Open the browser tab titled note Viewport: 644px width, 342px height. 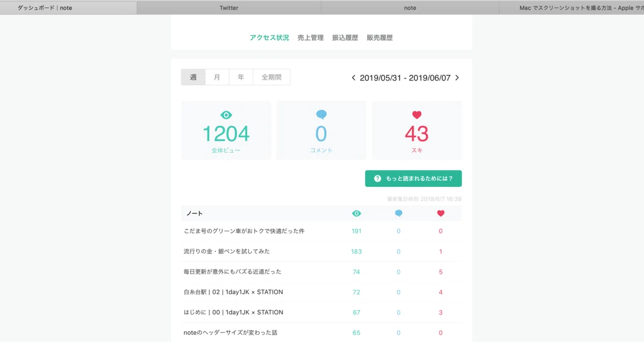pos(410,8)
